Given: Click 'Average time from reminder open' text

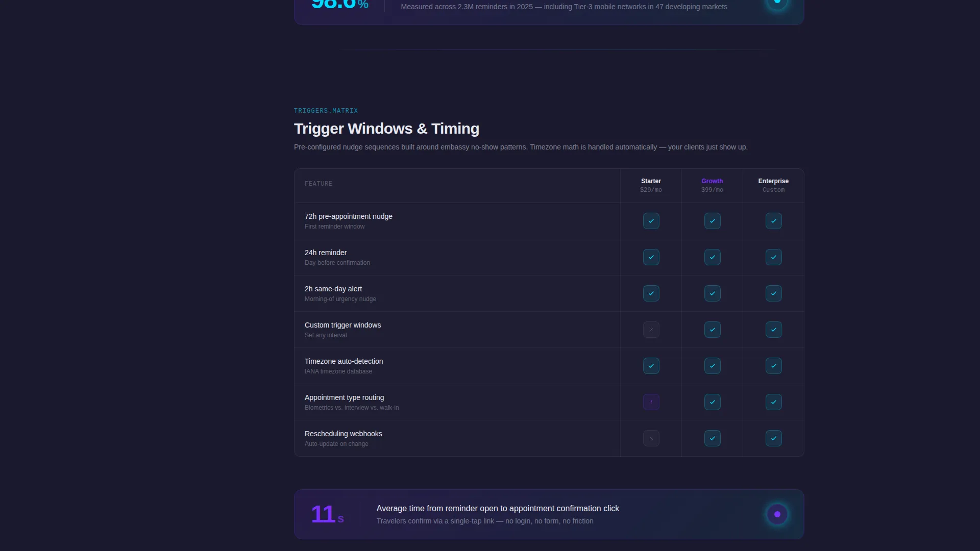Looking at the screenshot, I should coord(498,509).
